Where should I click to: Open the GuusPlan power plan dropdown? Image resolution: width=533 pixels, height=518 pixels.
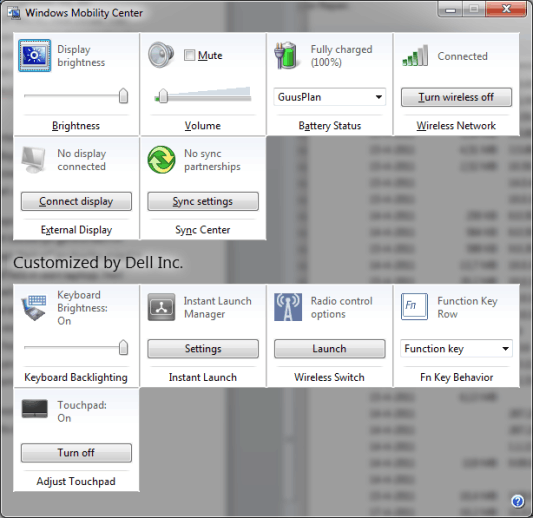coord(329,97)
